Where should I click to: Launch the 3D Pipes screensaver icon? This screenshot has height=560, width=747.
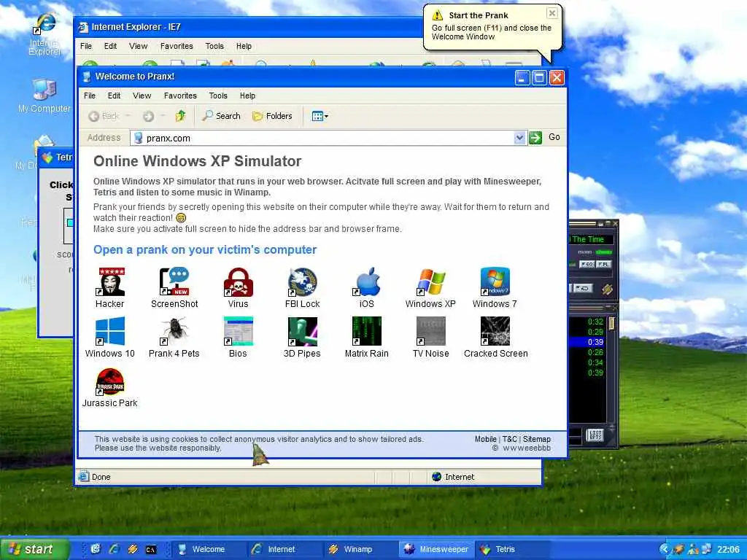pyautogui.click(x=303, y=331)
